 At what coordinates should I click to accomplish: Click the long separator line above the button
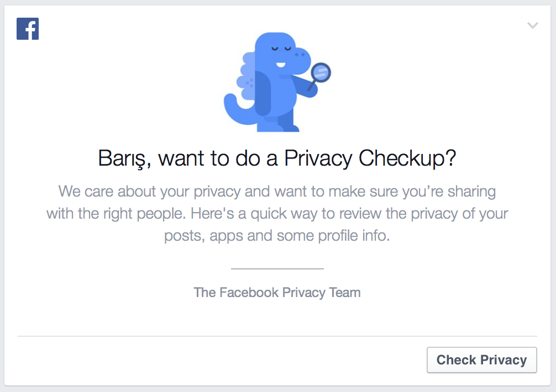[x=277, y=336]
